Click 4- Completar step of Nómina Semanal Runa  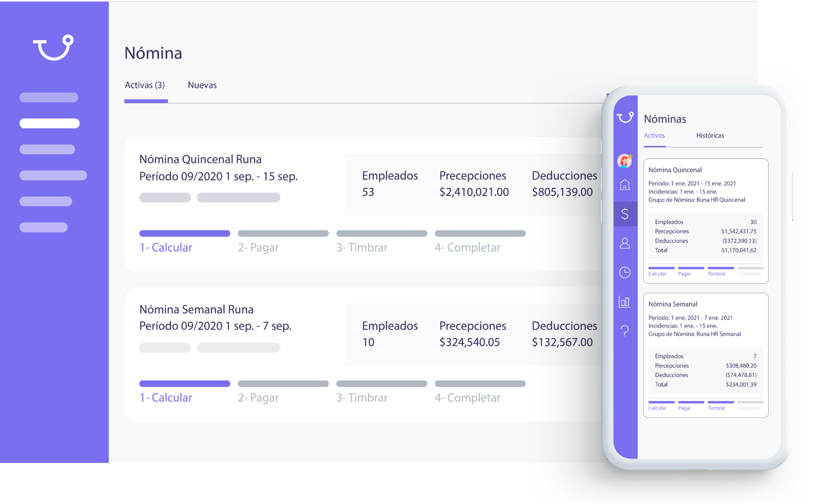pyautogui.click(x=468, y=398)
